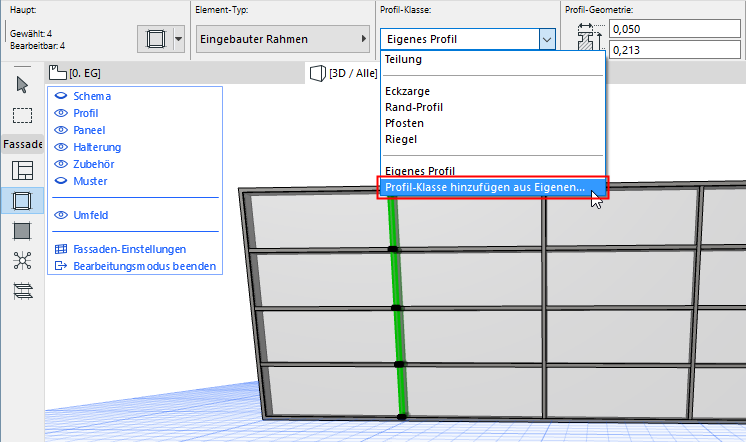Toggle visibility of Halterung
This screenshot has width=746, height=442.
coord(61,147)
